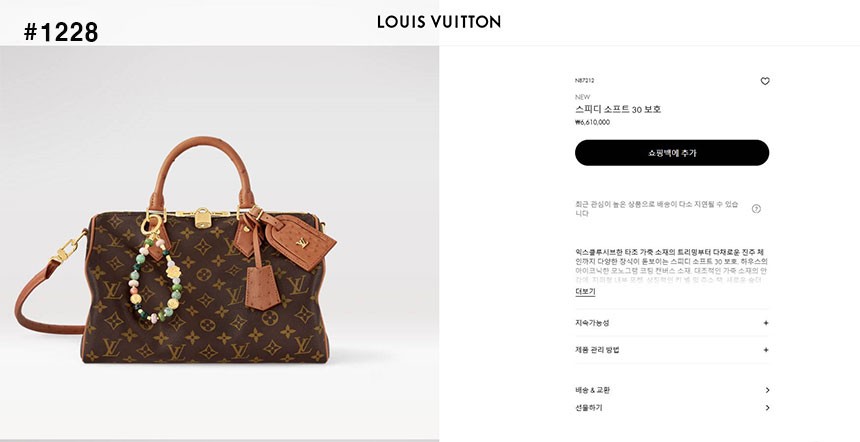Click the #1228 label

61,32
